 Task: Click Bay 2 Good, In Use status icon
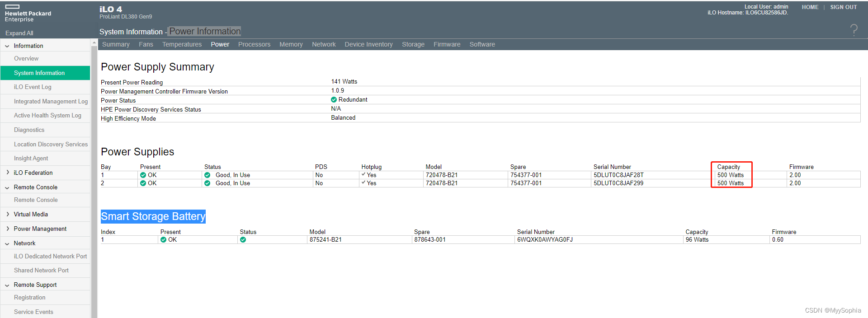[x=207, y=183]
